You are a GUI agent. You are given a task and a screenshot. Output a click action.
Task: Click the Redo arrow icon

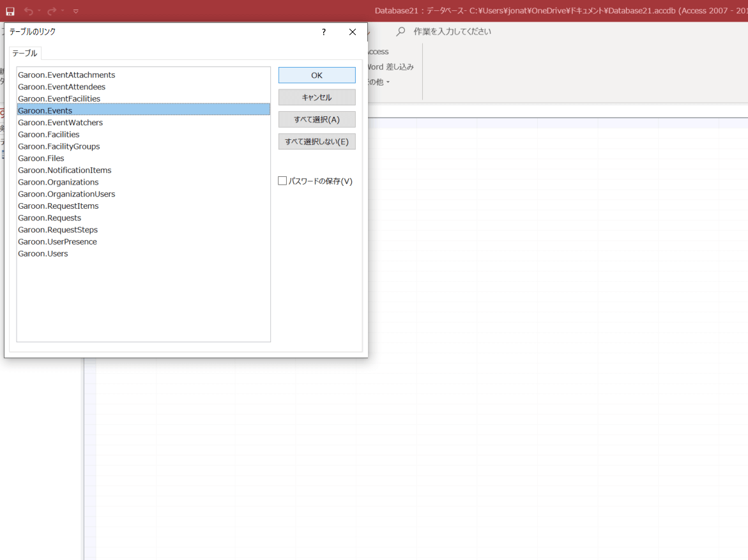(x=52, y=11)
